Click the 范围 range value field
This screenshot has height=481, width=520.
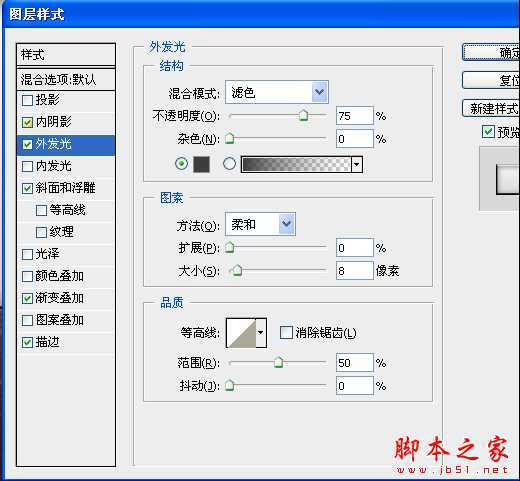(355, 363)
